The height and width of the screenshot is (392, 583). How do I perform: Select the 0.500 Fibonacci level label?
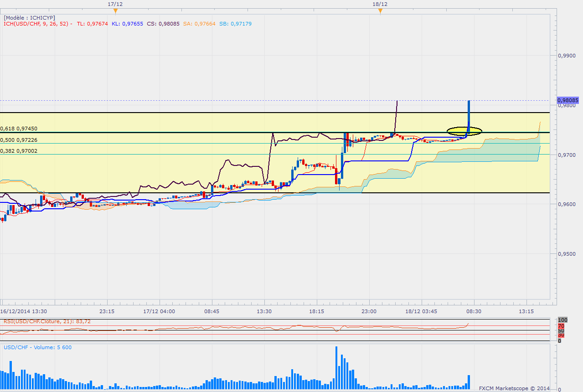pos(19,140)
